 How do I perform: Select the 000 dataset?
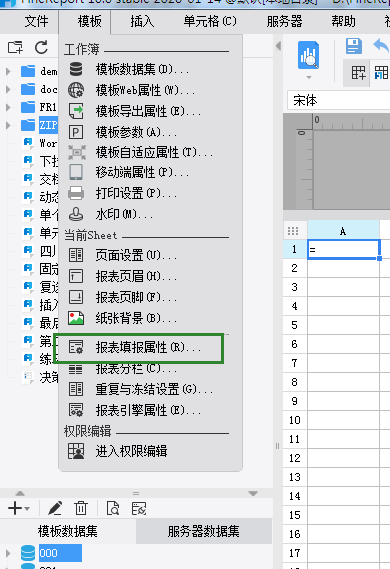click(x=60, y=553)
